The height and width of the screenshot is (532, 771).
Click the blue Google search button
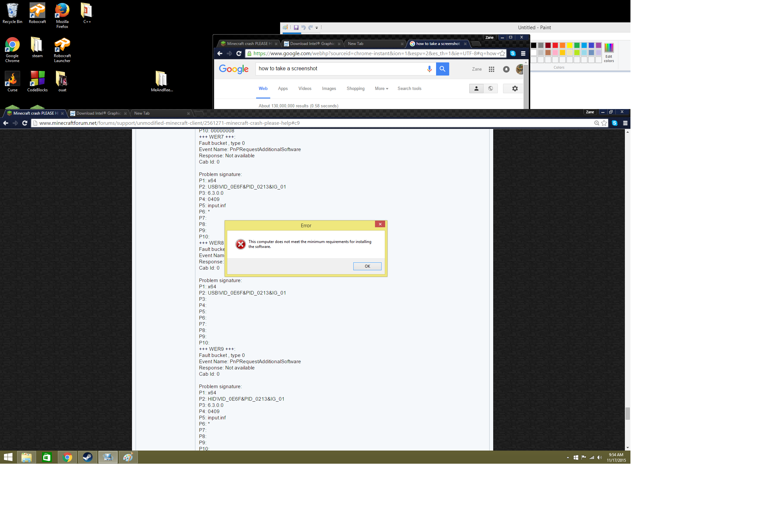point(442,69)
